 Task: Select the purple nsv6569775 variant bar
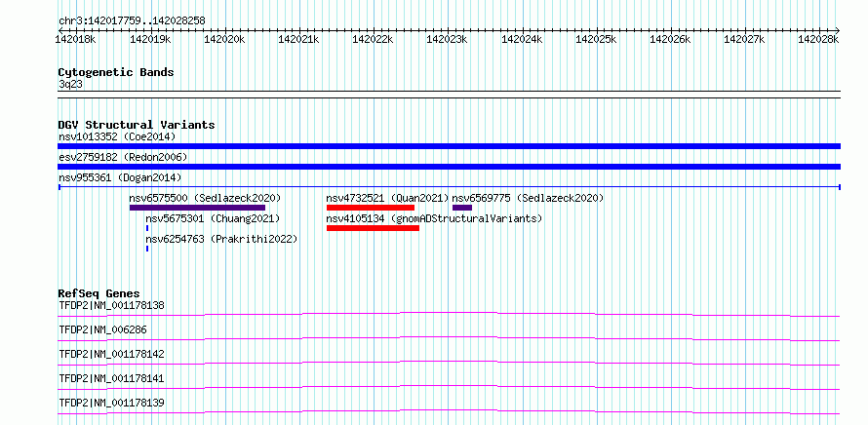pyautogui.click(x=462, y=208)
